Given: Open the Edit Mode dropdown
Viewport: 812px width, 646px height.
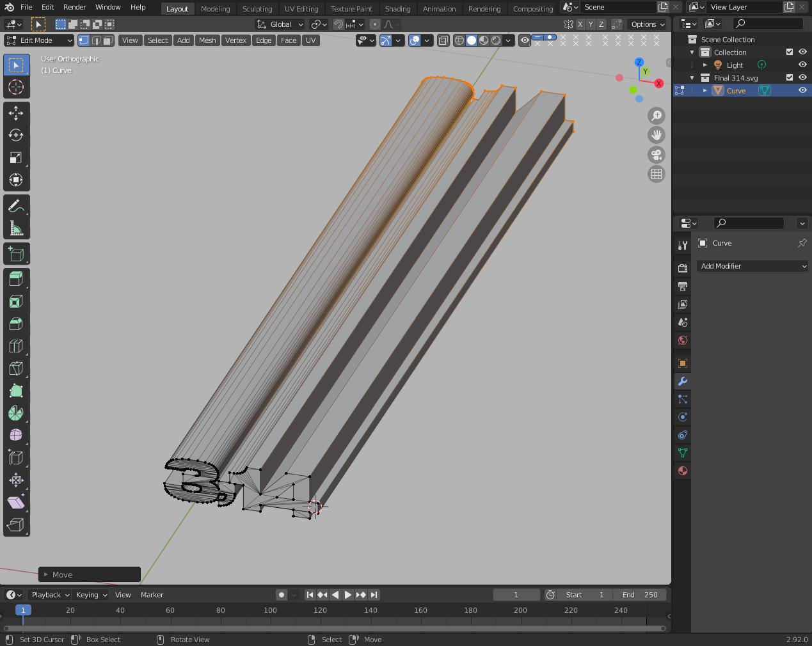Looking at the screenshot, I should coord(38,40).
